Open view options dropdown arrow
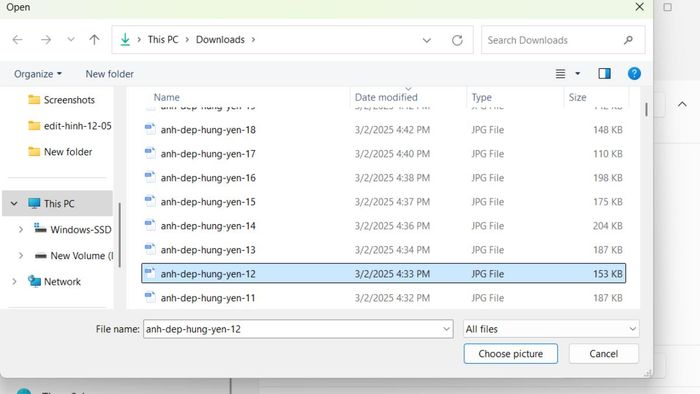Viewport: 700px width, 394px height. point(578,74)
